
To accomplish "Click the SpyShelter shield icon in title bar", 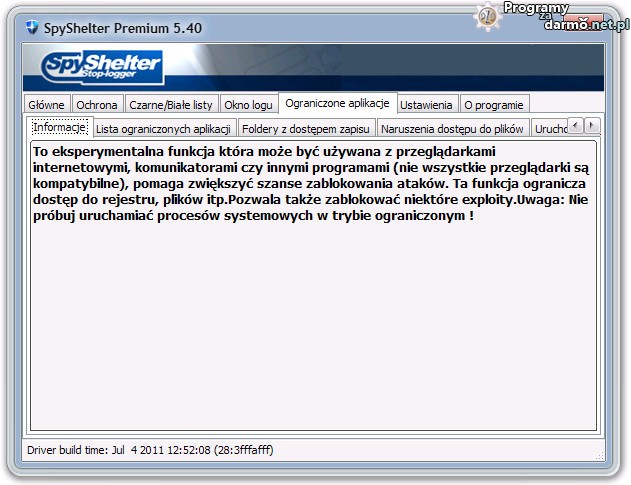I will pyautogui.click(x=31, y=28).
